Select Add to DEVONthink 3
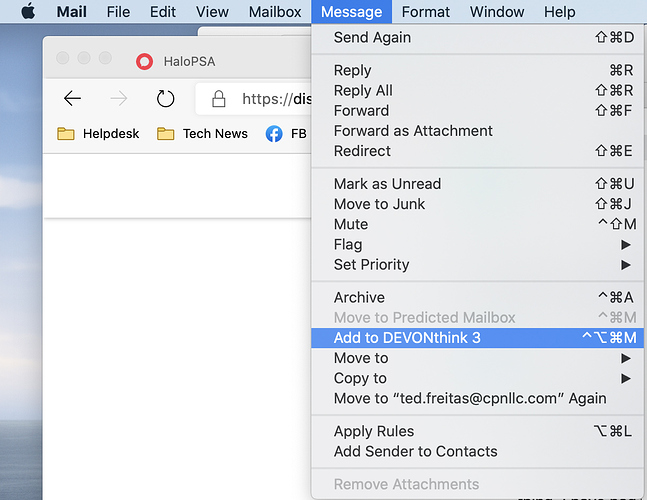The width and height of the screenshot is (647, 500). click(x=477, y=338)
